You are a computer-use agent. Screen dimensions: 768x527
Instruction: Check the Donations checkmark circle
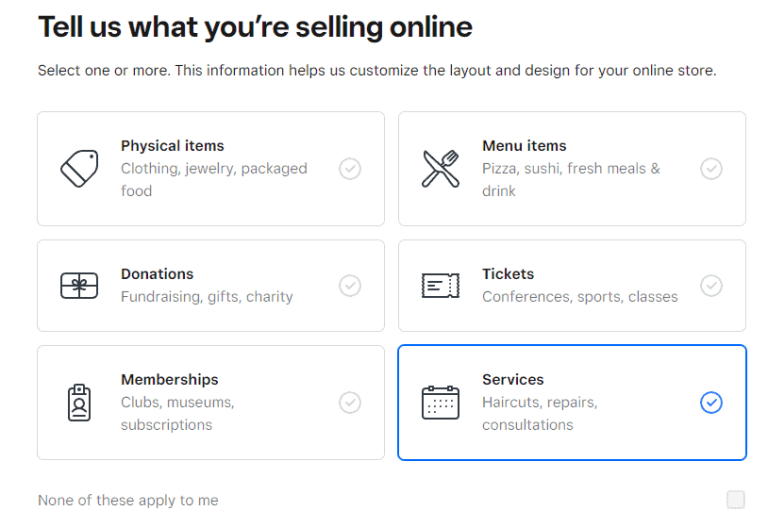tap(350, 286)
